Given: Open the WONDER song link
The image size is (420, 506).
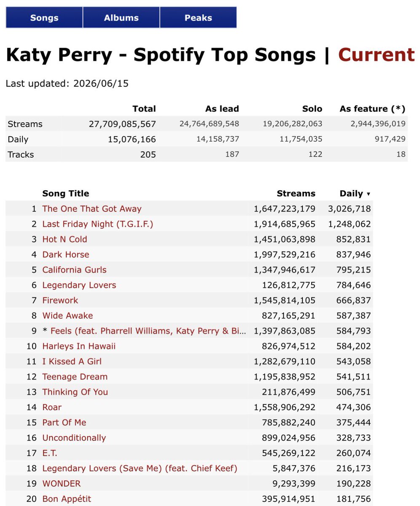Looking at the screenshot, I should pos(62,484).
